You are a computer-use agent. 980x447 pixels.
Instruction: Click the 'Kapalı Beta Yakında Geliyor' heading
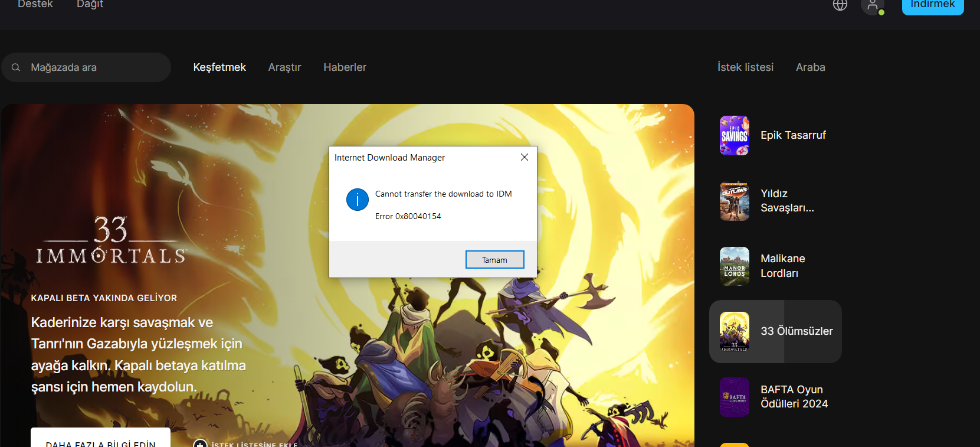point(104,298)
